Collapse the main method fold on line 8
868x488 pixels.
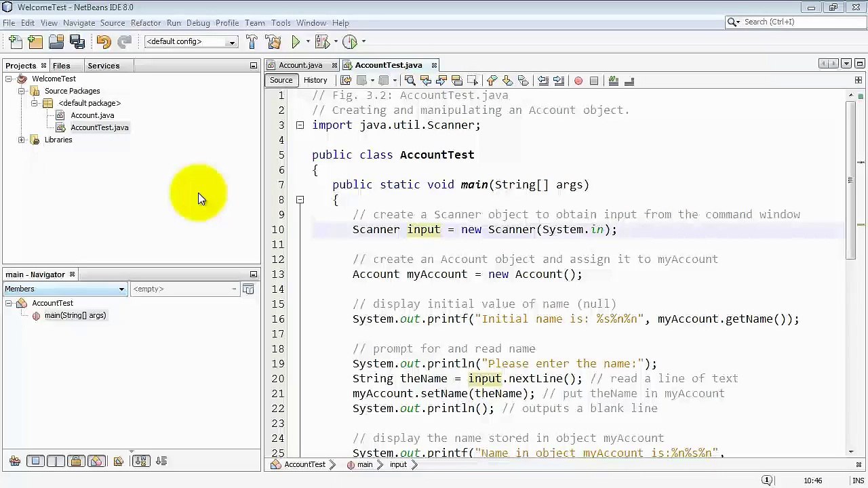point(300,199)
